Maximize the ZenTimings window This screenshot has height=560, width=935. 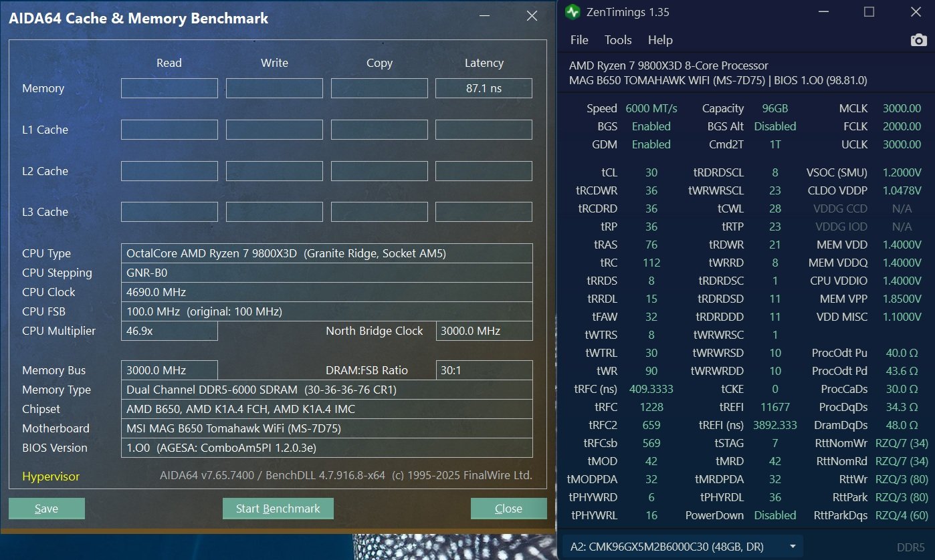[x=869, y=12]
